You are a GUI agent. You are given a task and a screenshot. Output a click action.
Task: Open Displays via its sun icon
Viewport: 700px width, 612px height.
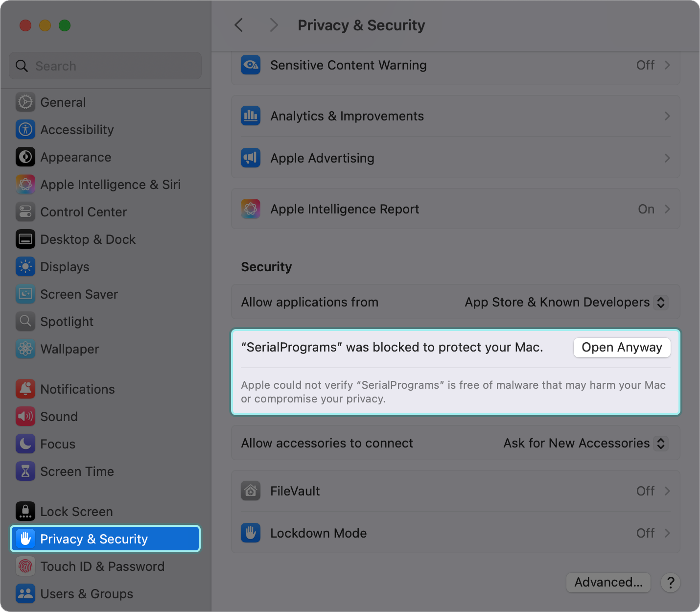(25, 267)
